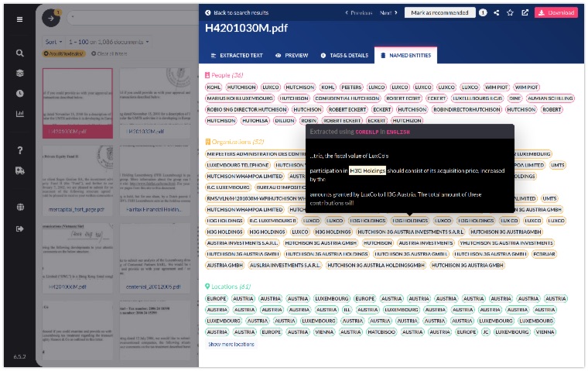Click the DILLION person chip
588x371 pixels.
coord(285,121)
